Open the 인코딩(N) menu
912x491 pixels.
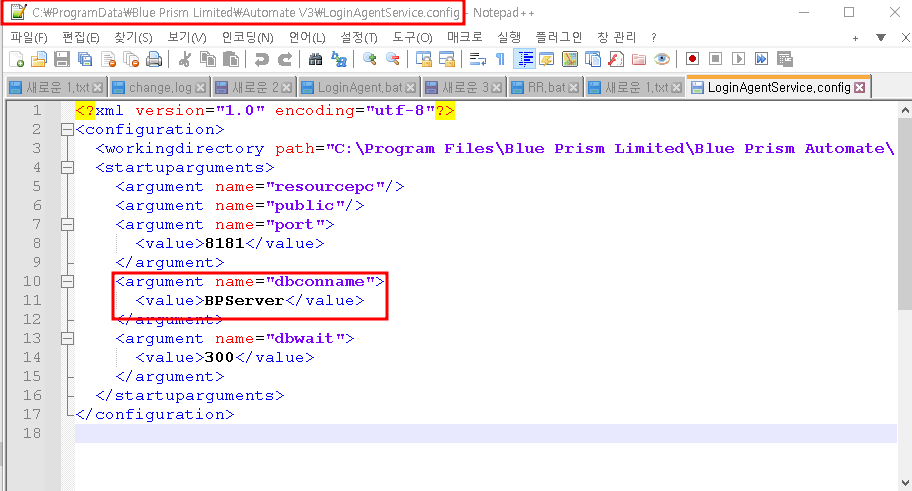point(247,37)
